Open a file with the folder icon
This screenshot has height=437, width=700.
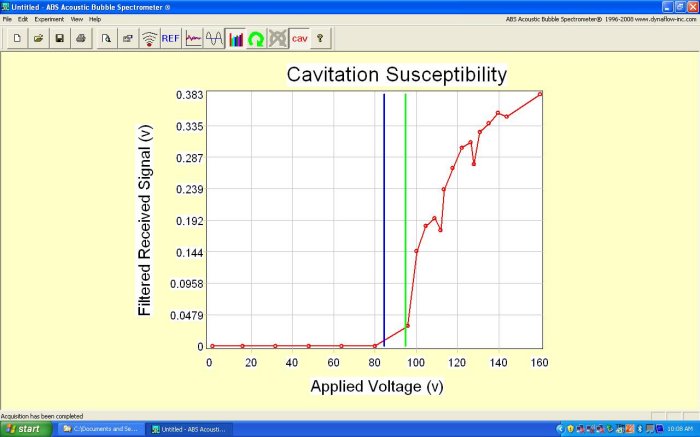click(x=38, y=39)
